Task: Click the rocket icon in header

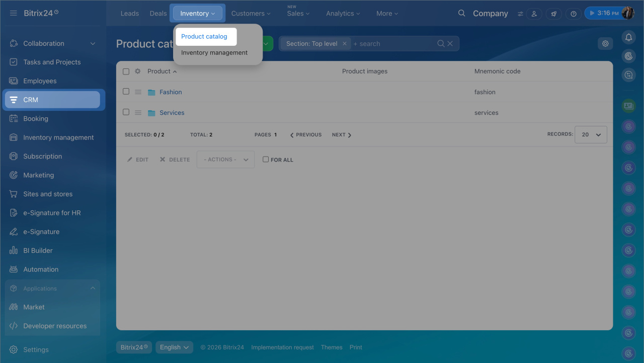Action: [x=553, y=14]
